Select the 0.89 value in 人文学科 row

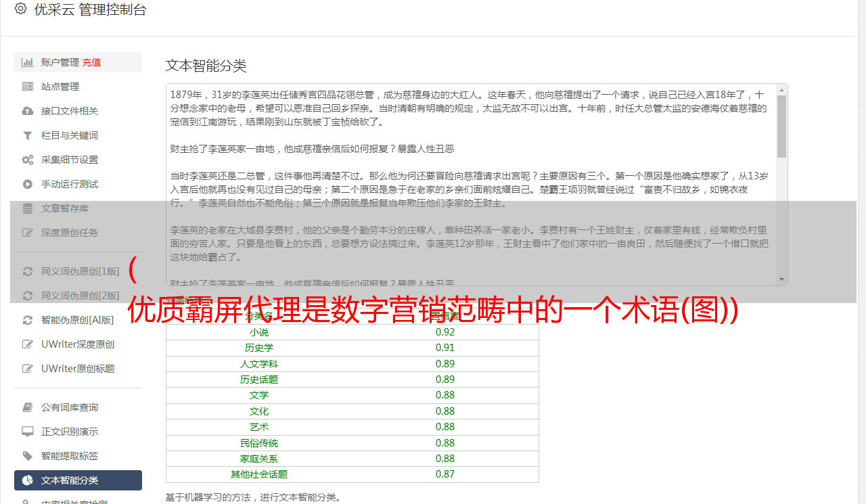coord(445,364)
